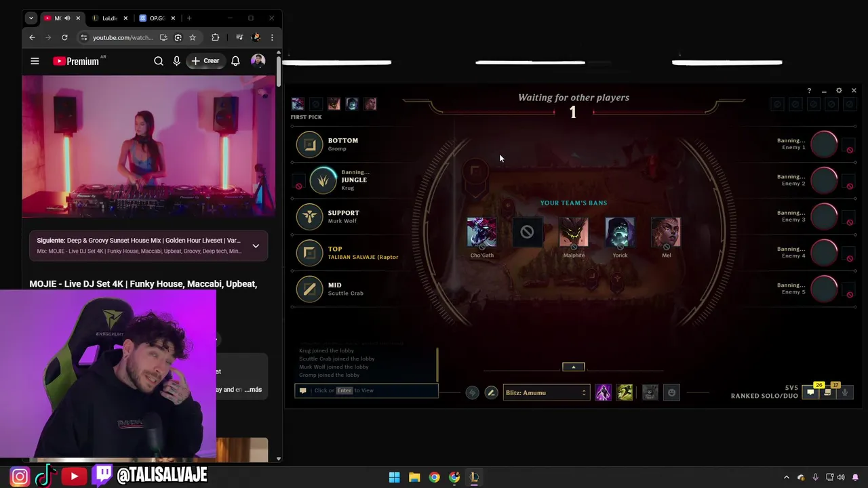Select the Mel banned champion portrait
The height and width of the screenshot is (488, 868).
point(666,232)
